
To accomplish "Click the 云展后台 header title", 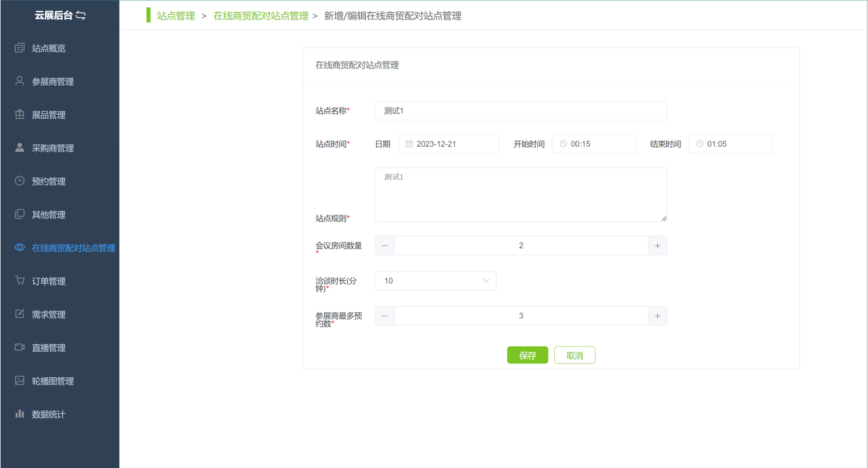I will pyautogui.click(x=54, y=15).
